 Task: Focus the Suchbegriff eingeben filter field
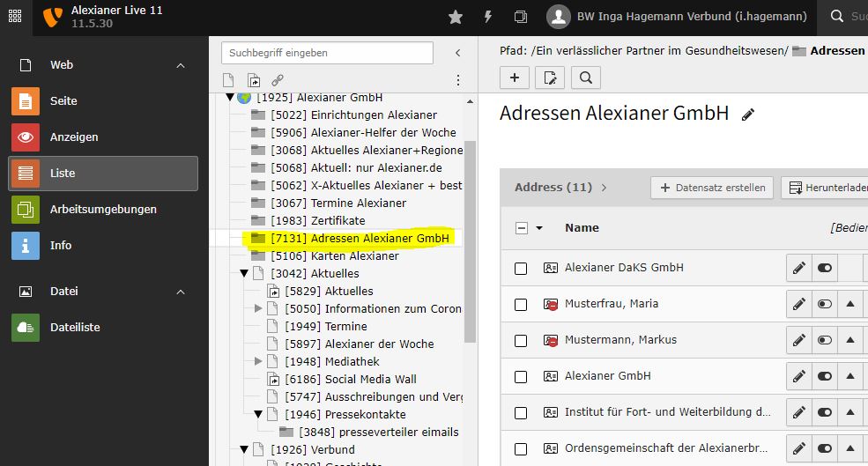pyautogui.click(x=327, y=53)
